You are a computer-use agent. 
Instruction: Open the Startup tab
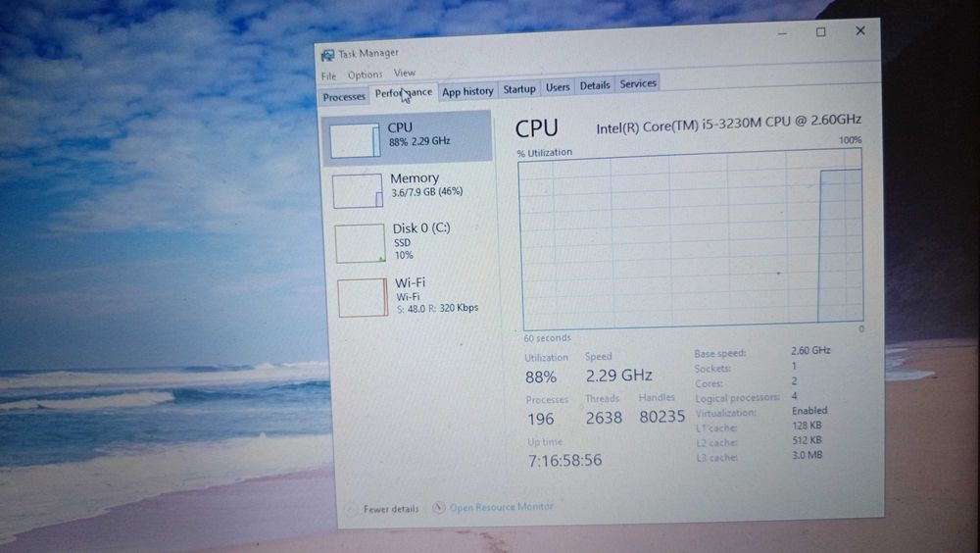point(519,89)
